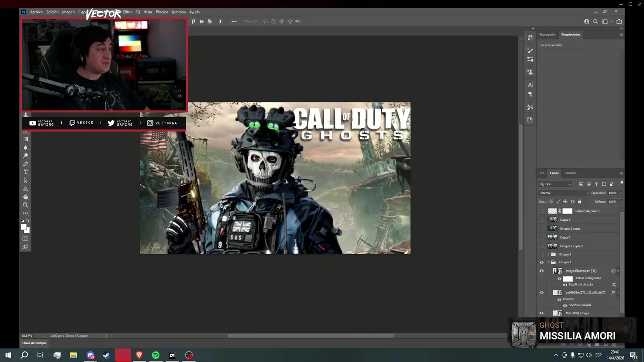Viewport: 644px width, 362px height.
Task: Open the Relleno value dropdown arrow
Action: (620, 202)
